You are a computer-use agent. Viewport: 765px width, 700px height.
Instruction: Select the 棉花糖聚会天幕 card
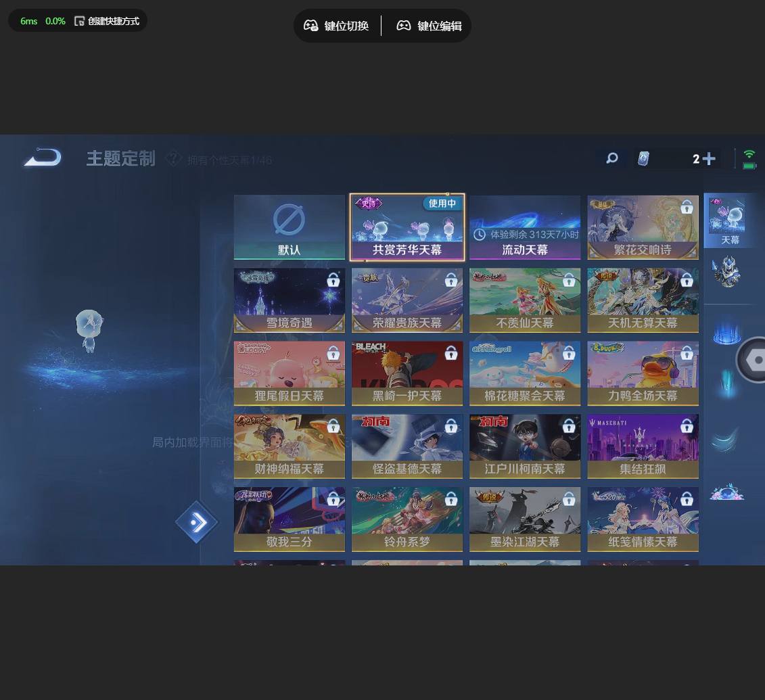(x=525, y=373)
